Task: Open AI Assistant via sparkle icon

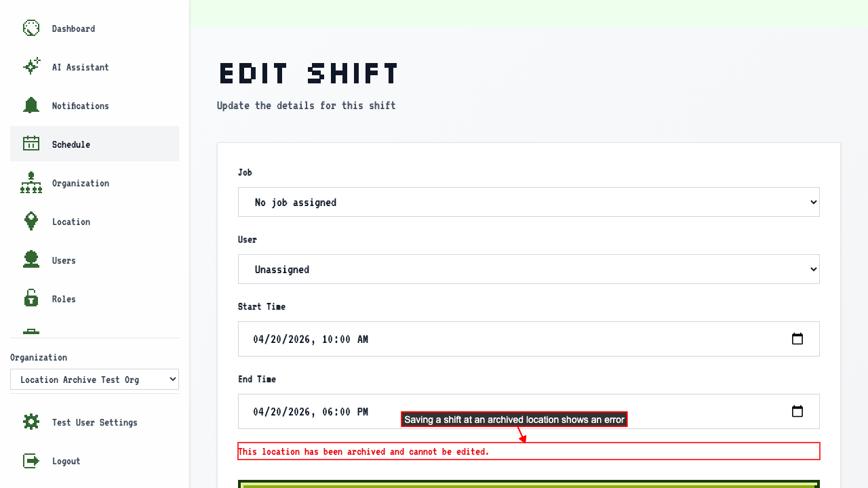Action: pyautogui.click(x=31, y=67)
